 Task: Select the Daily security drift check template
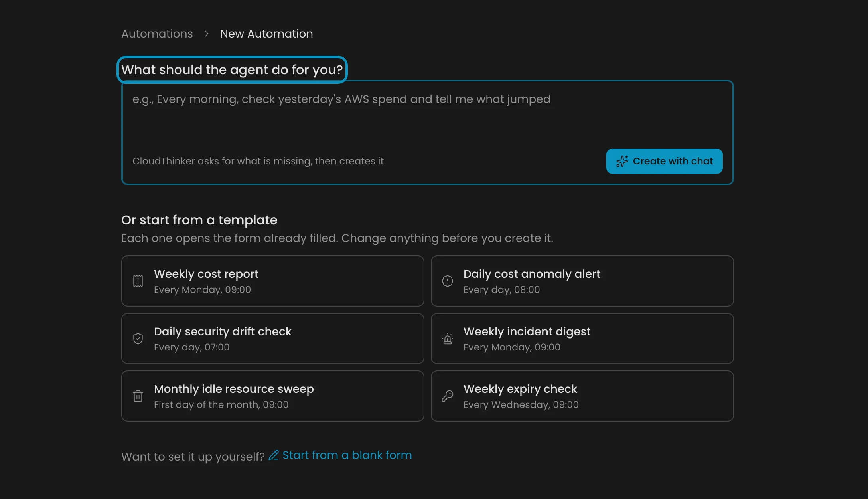[273, 339]
